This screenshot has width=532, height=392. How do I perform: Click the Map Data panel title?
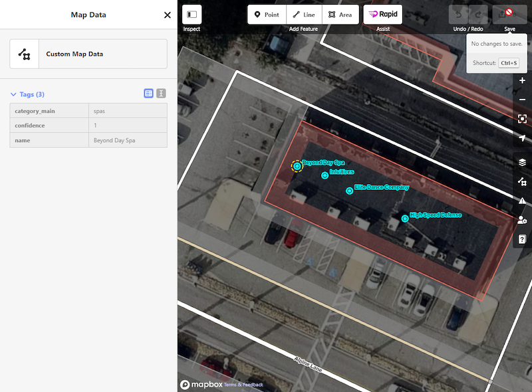(x=88, y=15)
